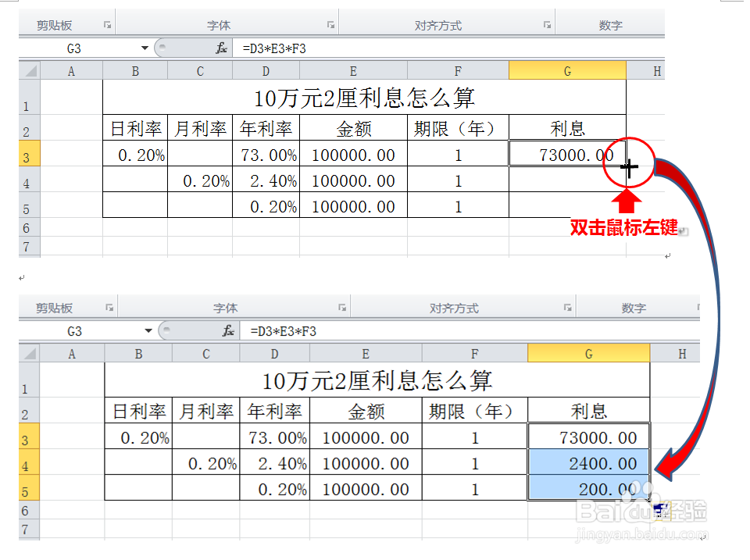Click 利息 header cell in top sheet

coord(567,127)
